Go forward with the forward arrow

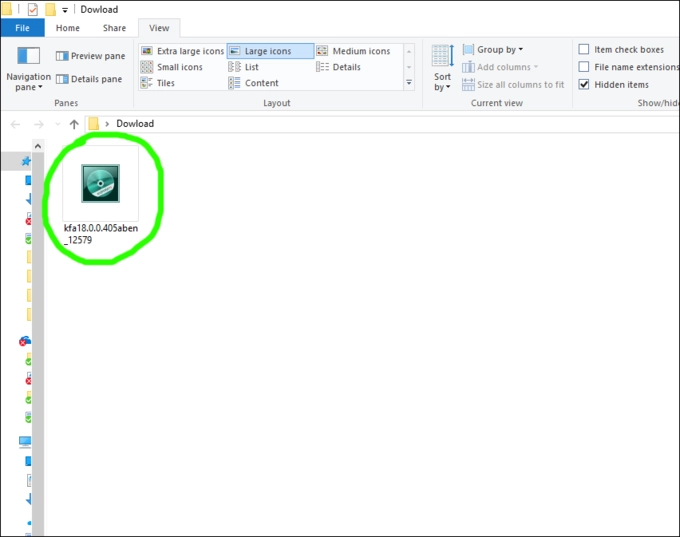(39, 124)
